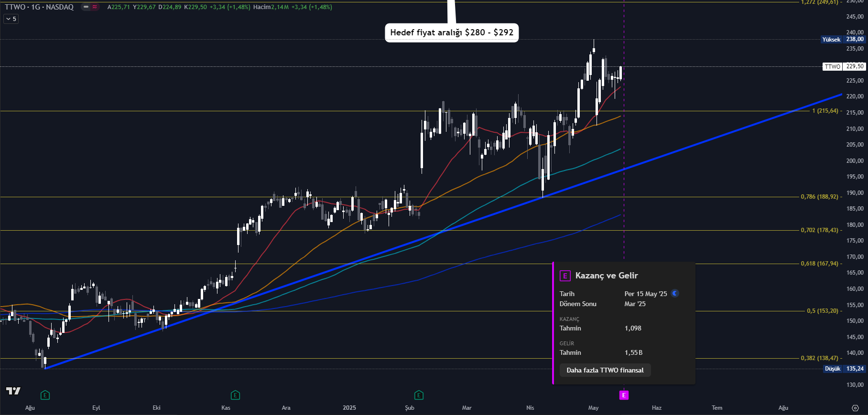Click the Kazanç ve Gelir tooltip title
The height and width of the screenshot is (415, 868).
pos(607,276)
